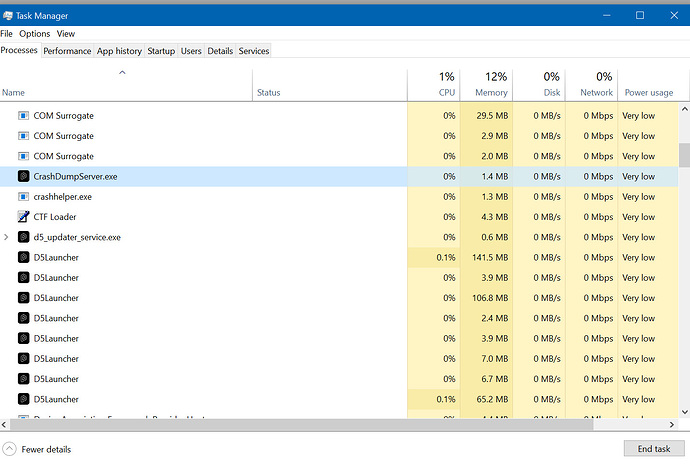Click the crashhelper.exe process icon
This screenshot has height=464, width=690.
24,197
